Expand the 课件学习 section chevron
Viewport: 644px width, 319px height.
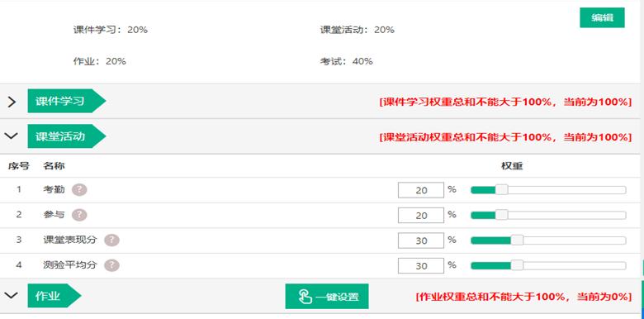pos(12,102)
